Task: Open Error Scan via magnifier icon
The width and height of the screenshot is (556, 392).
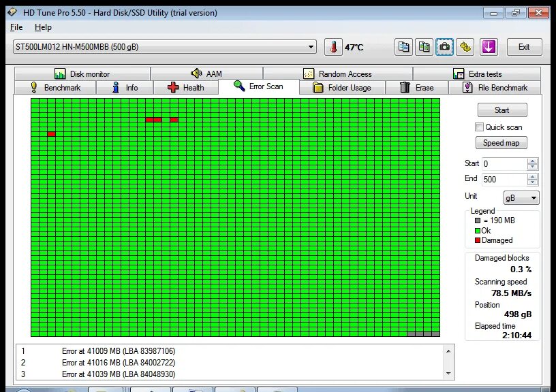Action: coord(239,87)
